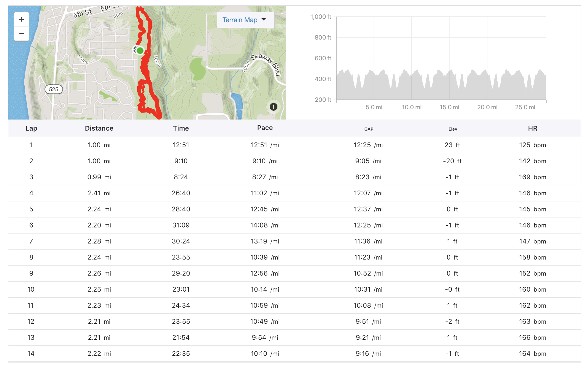
Task: Click the Time column header
Action: click(x=181, y=128)
